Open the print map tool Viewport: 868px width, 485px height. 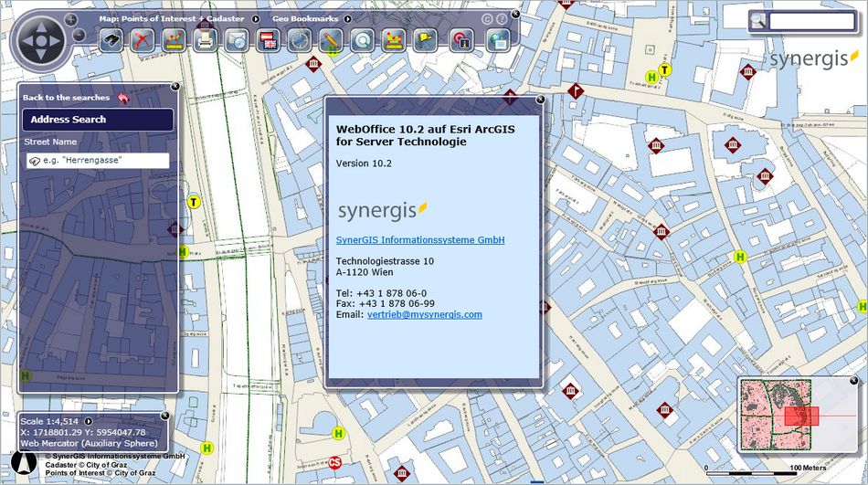[206, 40]
